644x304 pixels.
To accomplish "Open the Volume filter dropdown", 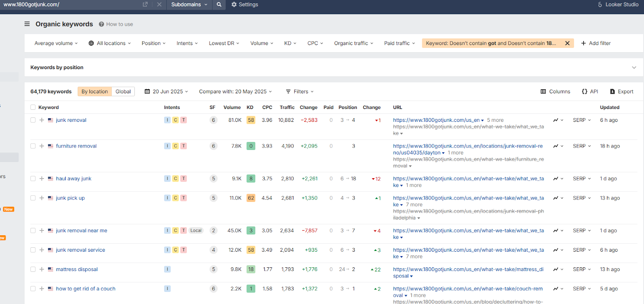I will coord(262,43).
